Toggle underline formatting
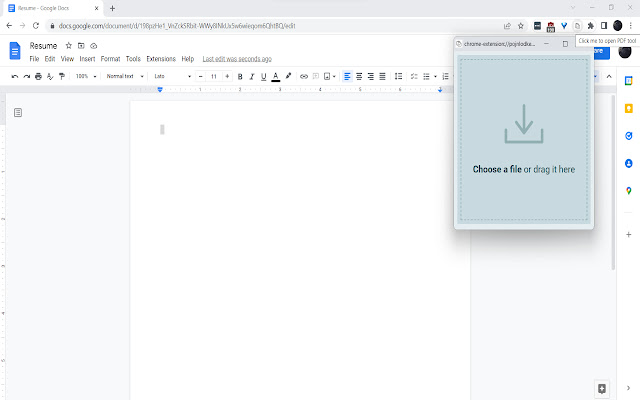The image size is (640, 400). click(263, 76)
